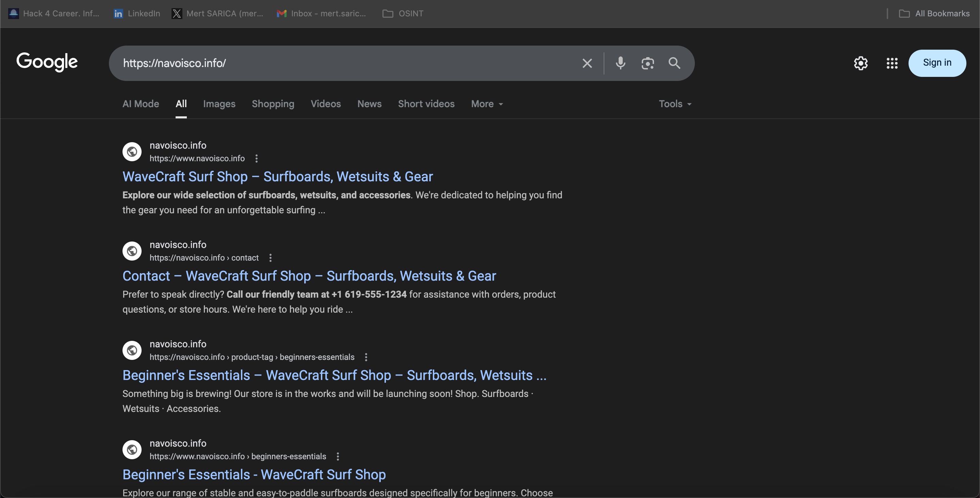Switch to the Videos tab
Screen dimensions: 980x498
pos(326,104)
